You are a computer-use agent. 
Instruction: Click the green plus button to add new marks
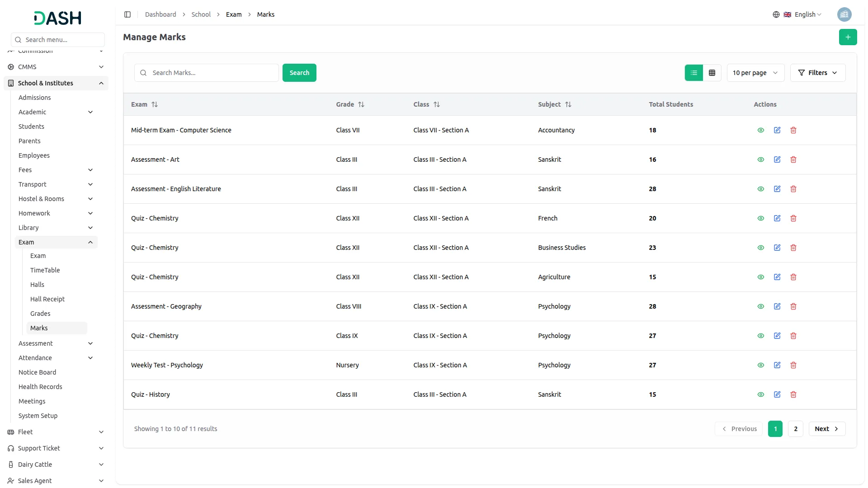848,37
